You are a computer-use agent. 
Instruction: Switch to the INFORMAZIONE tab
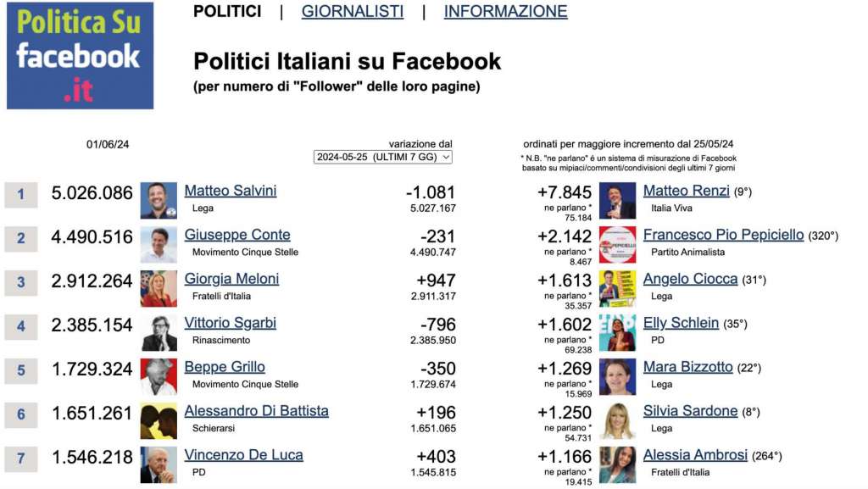(x=505, y=11)
